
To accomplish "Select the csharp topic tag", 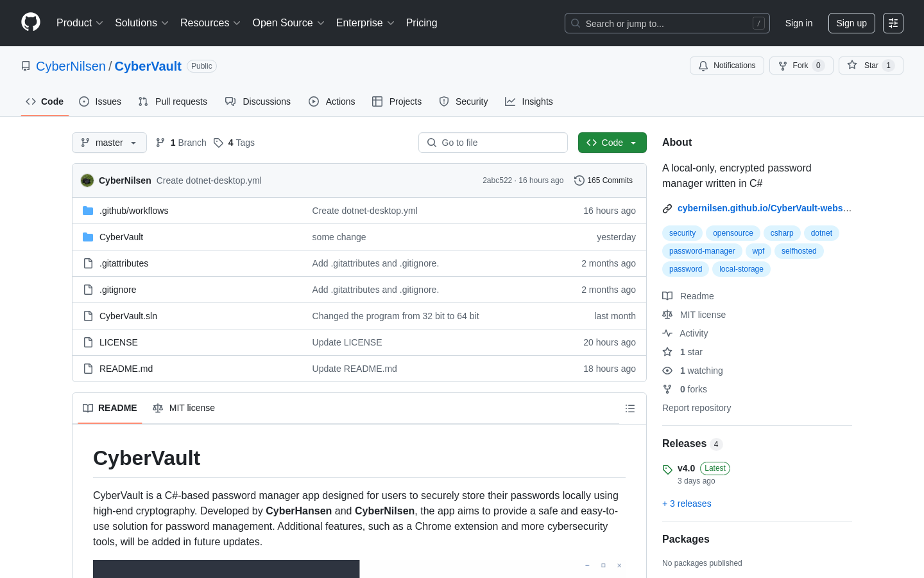I will coord(782,233).
